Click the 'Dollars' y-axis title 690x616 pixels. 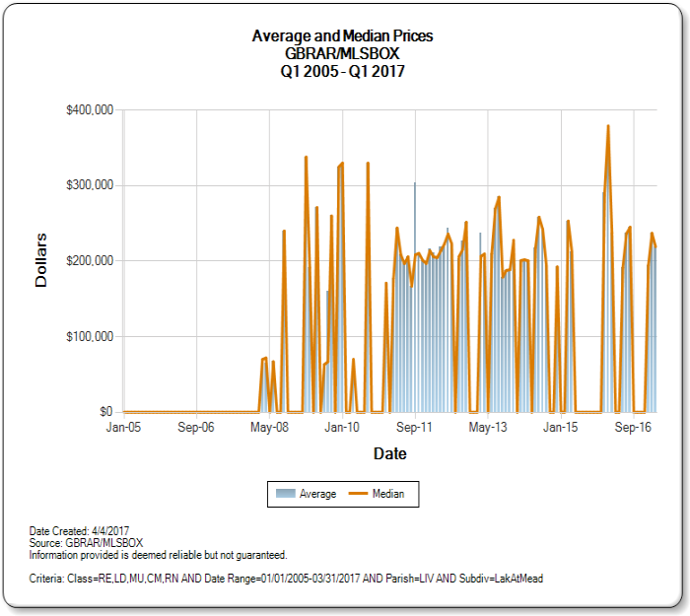click(x=41, y=260)
